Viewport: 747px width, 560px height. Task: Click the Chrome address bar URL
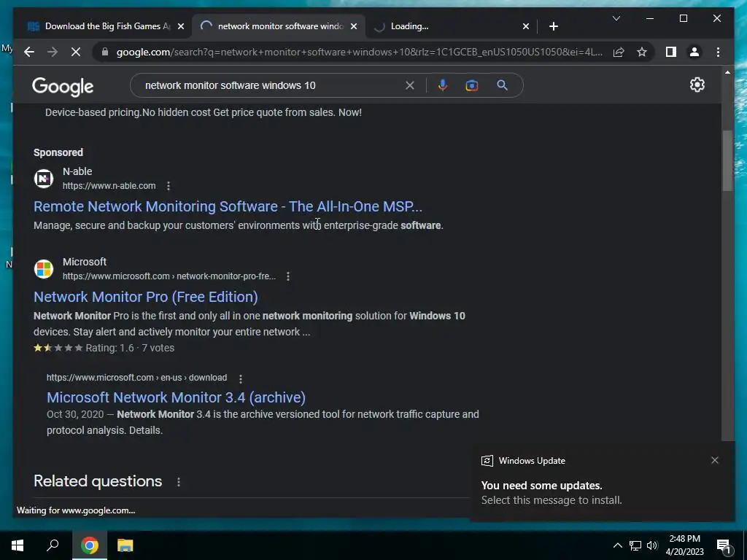coord(359,52)
